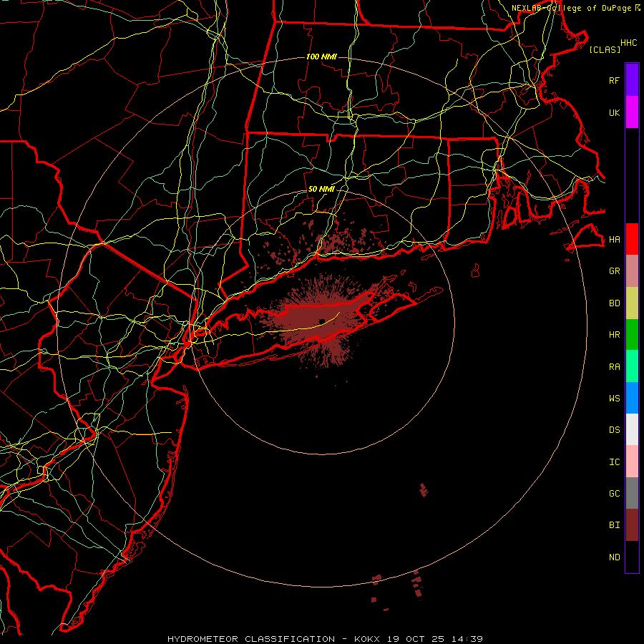Click the Hydrometeor Classification KOKX timestamp caption

(x=325, y=639)
